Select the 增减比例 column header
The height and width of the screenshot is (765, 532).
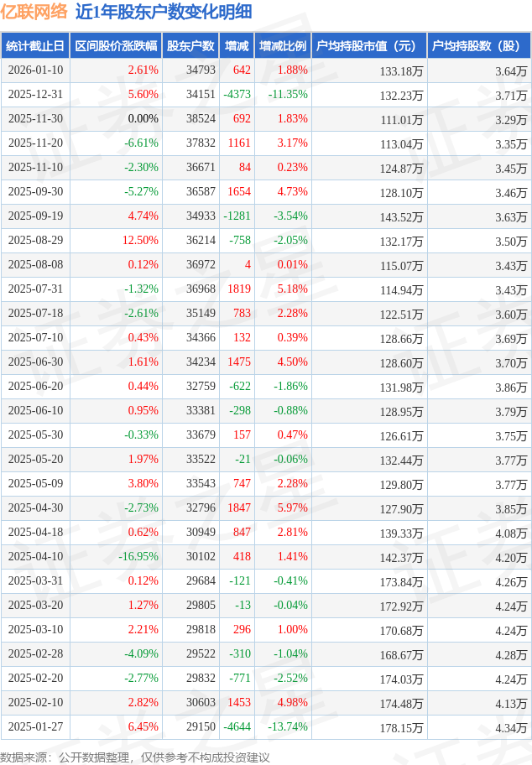point(283,46)
